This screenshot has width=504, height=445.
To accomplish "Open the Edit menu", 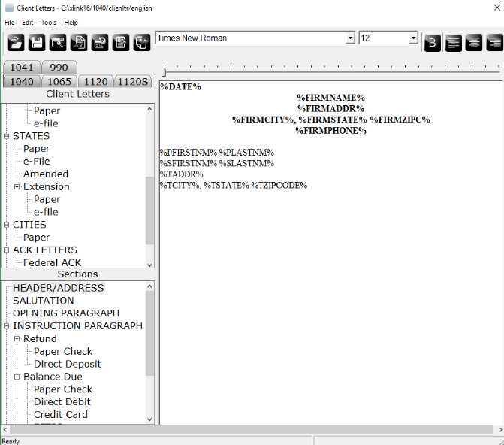I will point(28,23).
